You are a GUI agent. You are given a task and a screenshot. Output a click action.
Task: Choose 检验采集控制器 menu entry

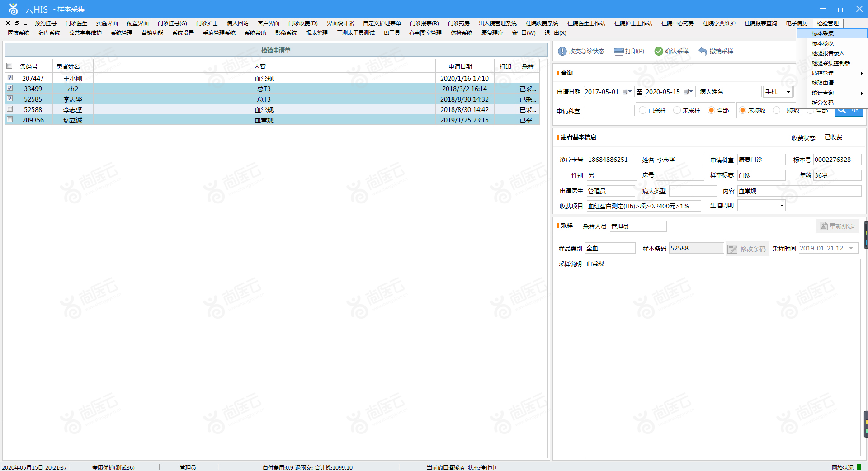tap(832, 63)
